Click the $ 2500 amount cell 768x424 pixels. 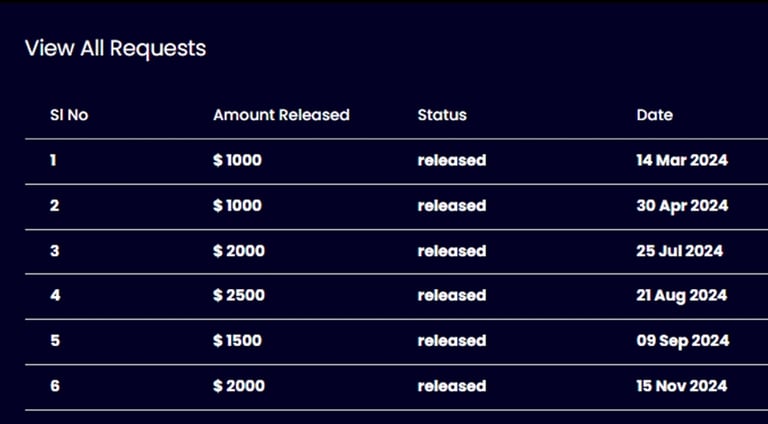pyautogui.click(x=239, y=295)
